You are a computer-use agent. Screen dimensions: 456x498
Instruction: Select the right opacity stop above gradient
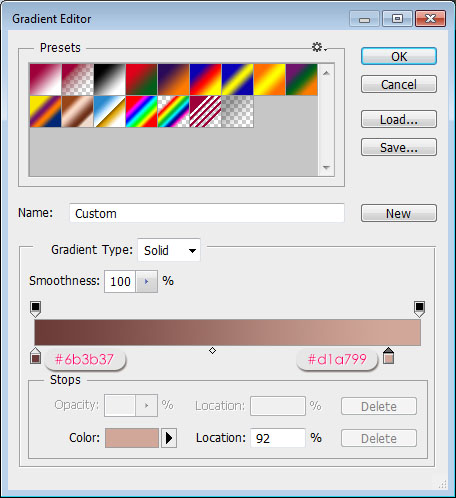tap(419, 309)
